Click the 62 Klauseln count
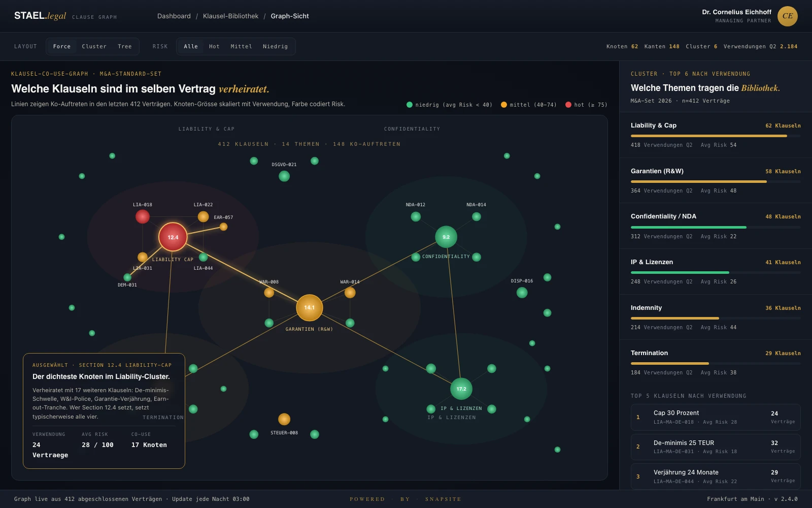Screen dimensions: 812x508 tap(783, 126)
